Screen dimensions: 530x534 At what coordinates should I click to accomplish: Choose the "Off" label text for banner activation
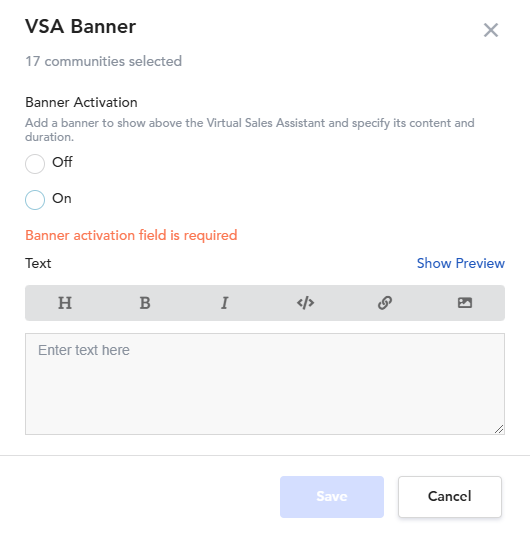62,162
